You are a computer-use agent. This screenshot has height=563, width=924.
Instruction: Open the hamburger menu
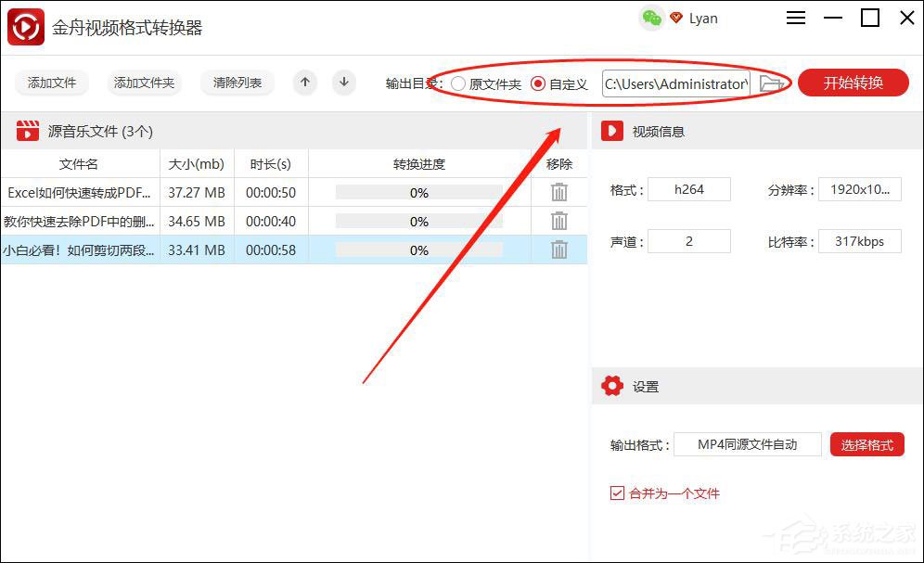(x=795, y=18)
